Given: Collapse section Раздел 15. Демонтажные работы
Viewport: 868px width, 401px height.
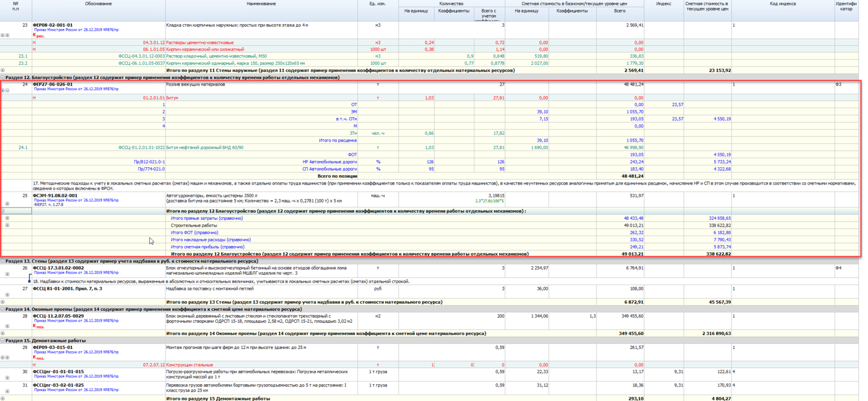Looking at the screenshot, I should (x=3, y=341).
